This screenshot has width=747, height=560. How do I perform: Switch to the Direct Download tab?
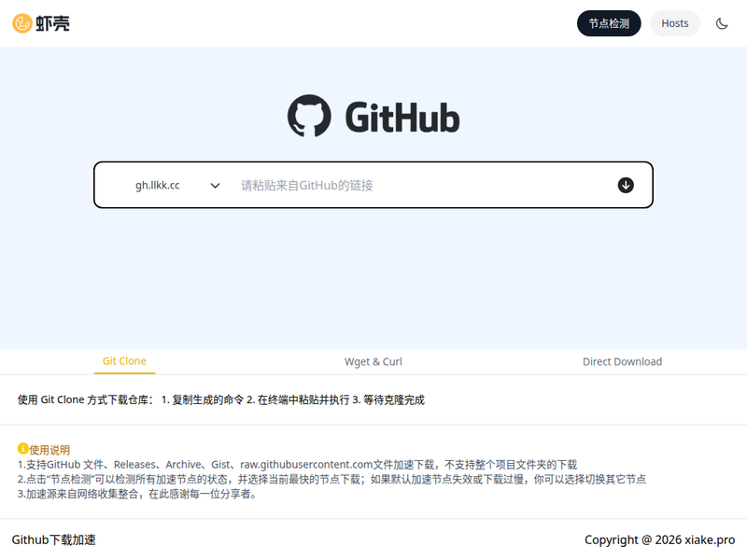coord(622,362)
